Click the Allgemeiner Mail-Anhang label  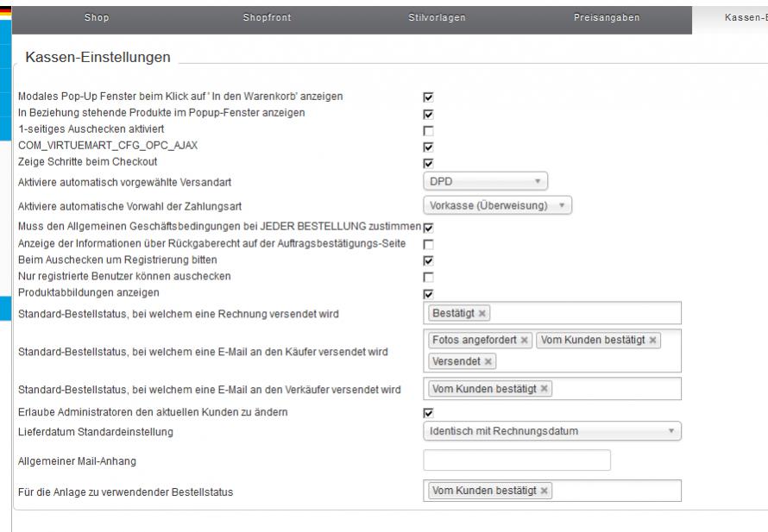tap(77, 461)
